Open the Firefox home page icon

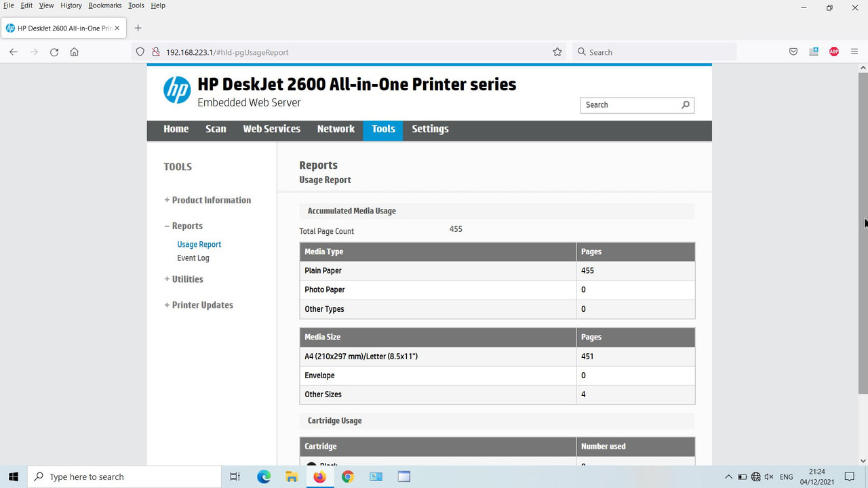click(75, 52)
